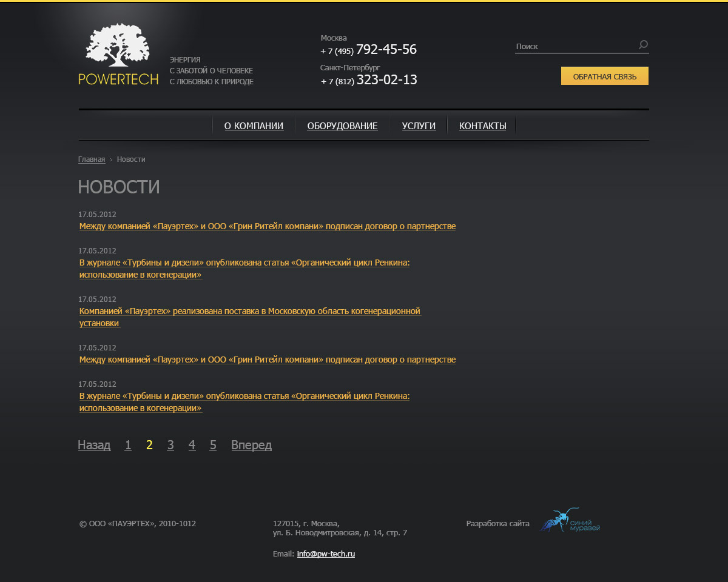
Task: Click the Обратная связь button
Action: (x=605, y=76)
